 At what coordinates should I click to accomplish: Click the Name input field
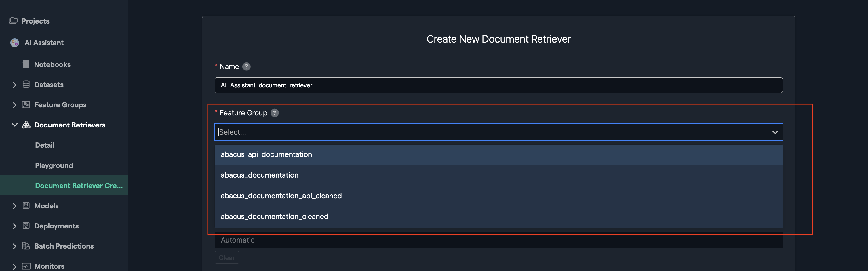click(498, 85)
